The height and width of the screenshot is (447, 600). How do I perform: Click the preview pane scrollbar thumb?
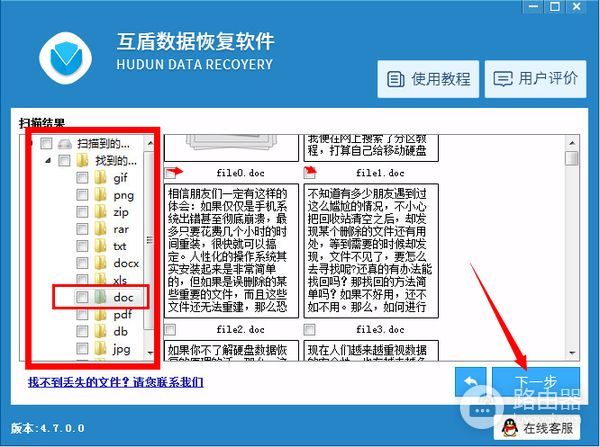572,158
